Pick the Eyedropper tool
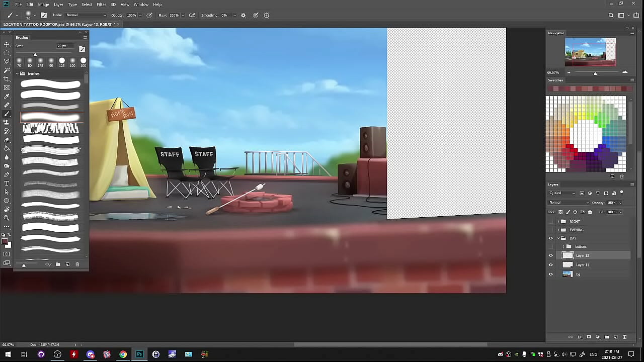The image size is (644, 362). point(7,97)
